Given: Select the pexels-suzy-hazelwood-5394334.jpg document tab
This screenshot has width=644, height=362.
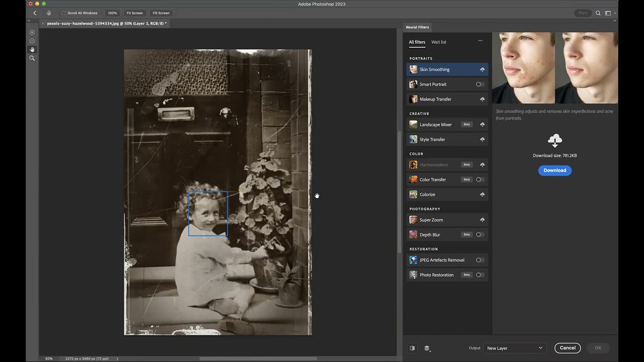Looking at the screenshot, I should click(x=107, y=23).
